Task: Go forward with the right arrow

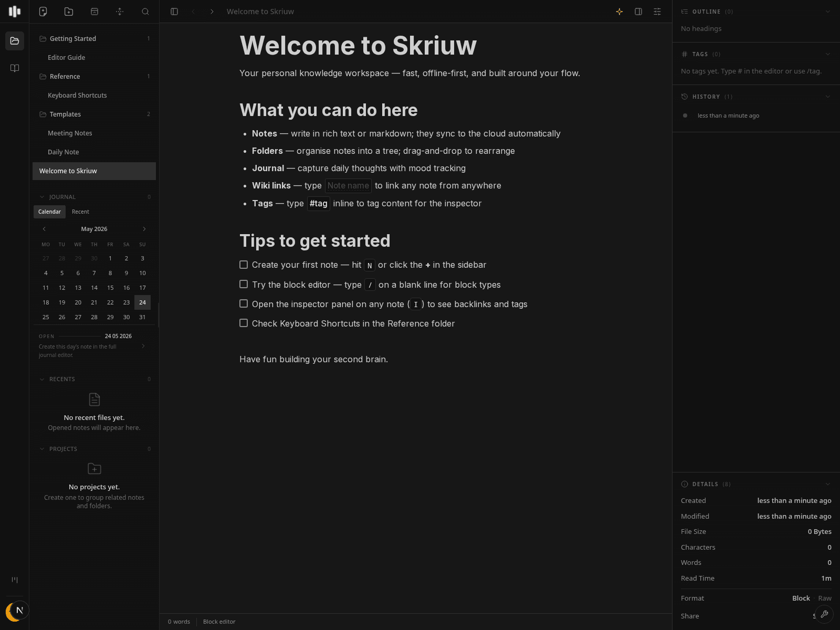Action: (x=212, y=12)
